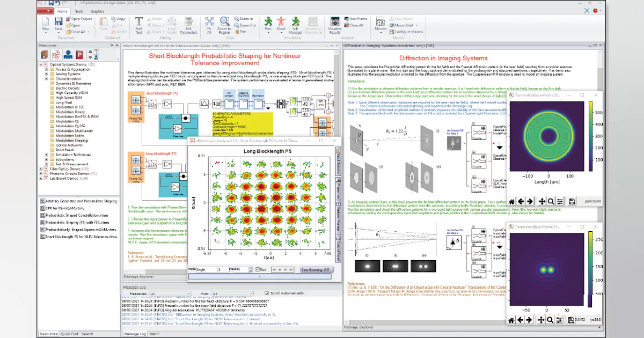Click Open Project in Document group
Viewport: 644px width, 338px height.
[79, 19]
